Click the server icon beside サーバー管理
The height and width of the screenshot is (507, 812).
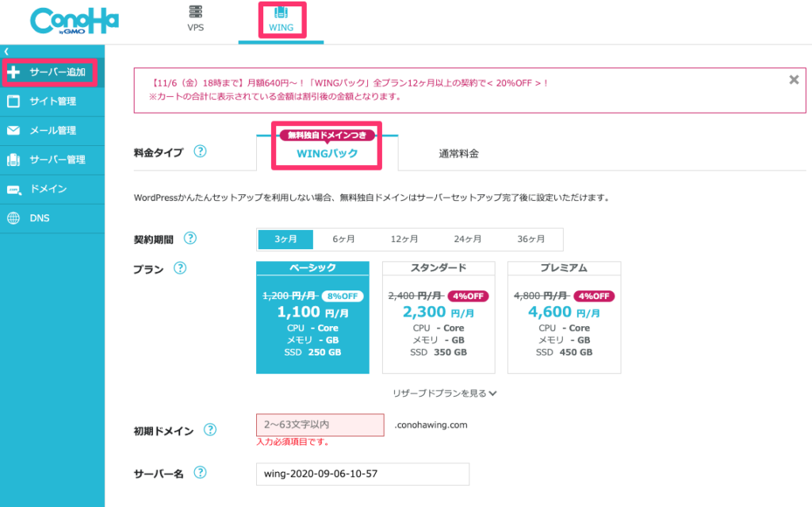click(13, 159)
